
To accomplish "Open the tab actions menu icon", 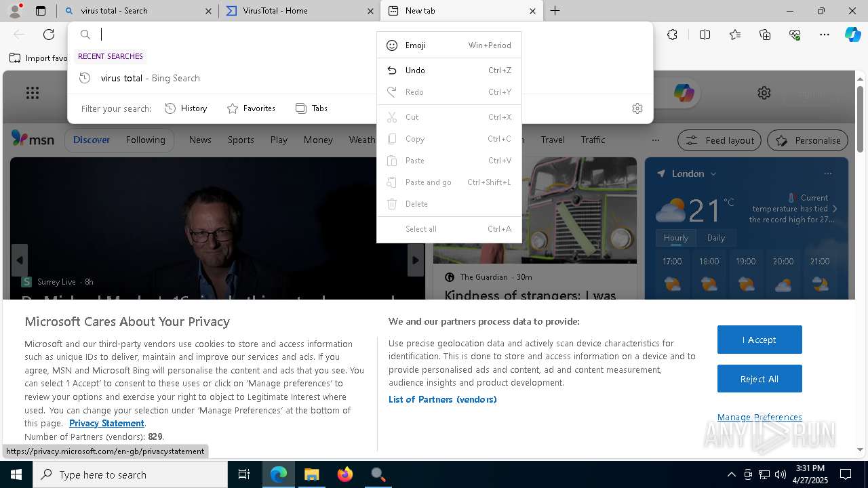I will click(x=41, y=11).
